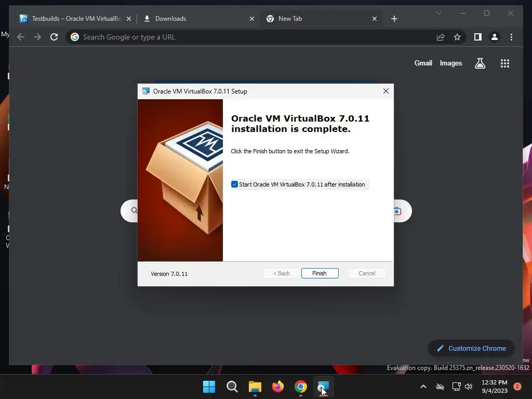532x399 pixels.
Task: Click the Finish button in VirtualBox Setup
Action: (x=320, y=273)
